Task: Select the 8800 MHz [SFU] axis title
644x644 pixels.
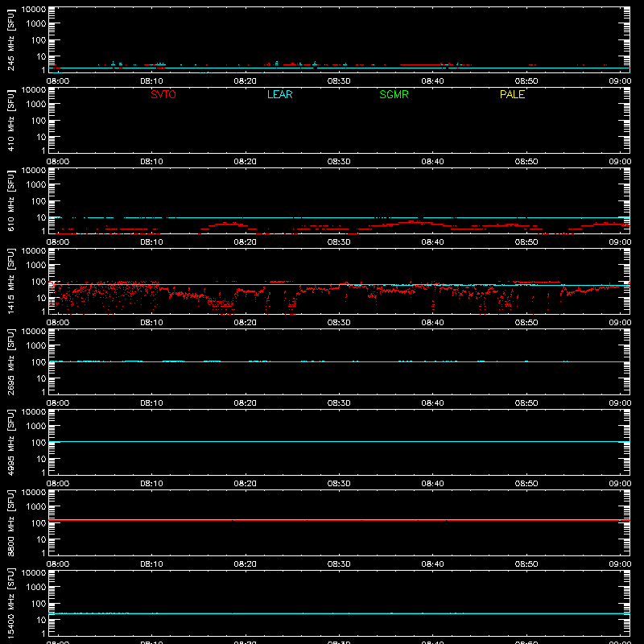Action: click(10, 522)
